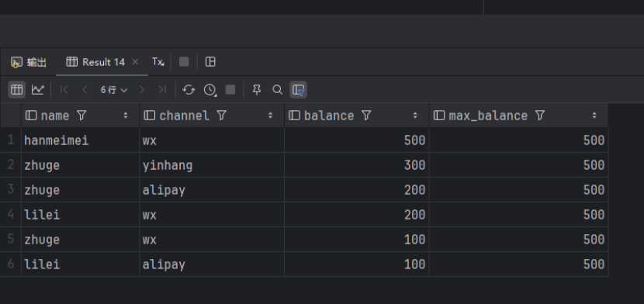This screenshot has height=304, width=644.
Task: Reload the result data
Action: coord(189,89)
